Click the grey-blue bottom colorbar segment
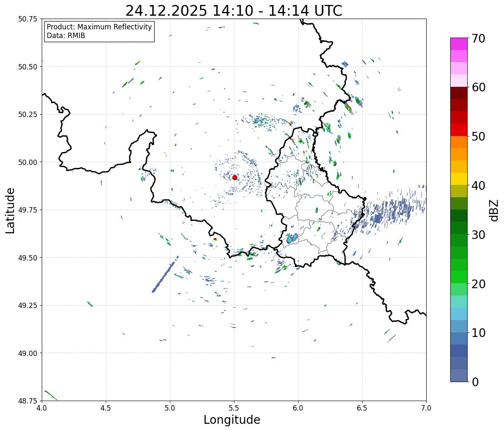 point(459,375)
